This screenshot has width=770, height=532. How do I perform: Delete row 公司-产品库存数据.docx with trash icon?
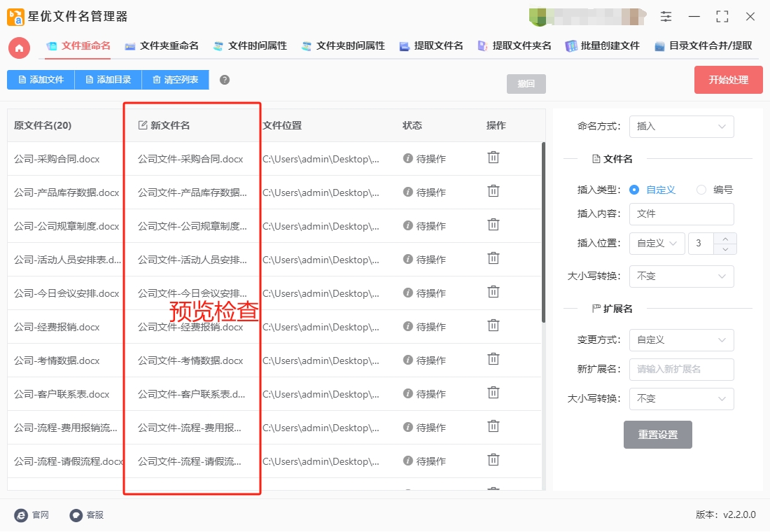(x=493, y=191)
